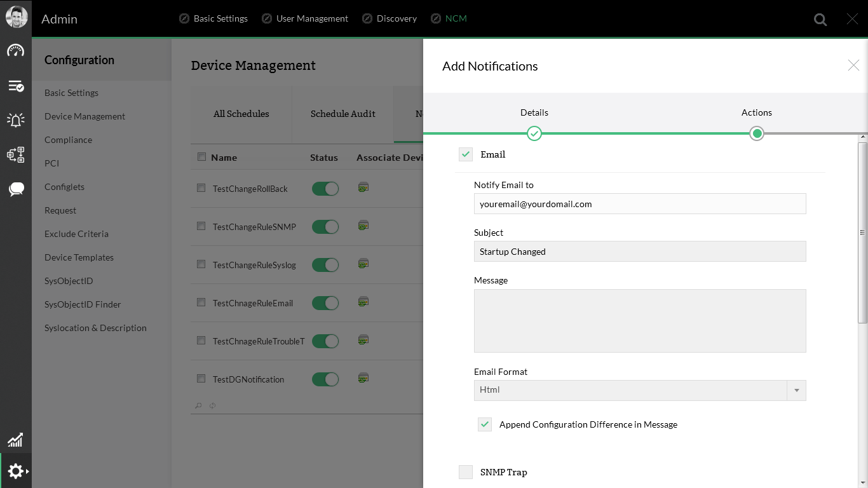Open the Dashboard speedometer icon in sidebar

[16, 51]
